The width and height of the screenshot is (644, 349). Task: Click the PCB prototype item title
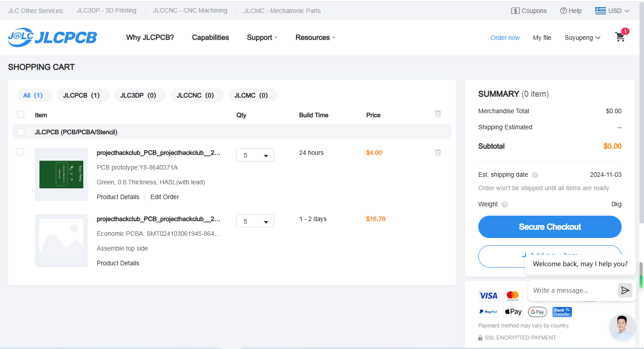(159, 153)
